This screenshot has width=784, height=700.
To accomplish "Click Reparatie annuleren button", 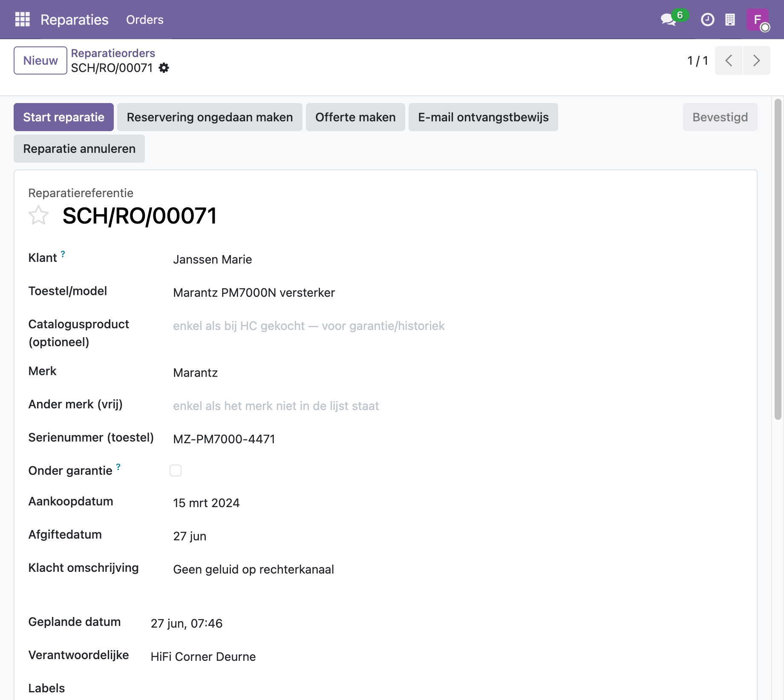I will pyautogui.click(x=79, y=149).
